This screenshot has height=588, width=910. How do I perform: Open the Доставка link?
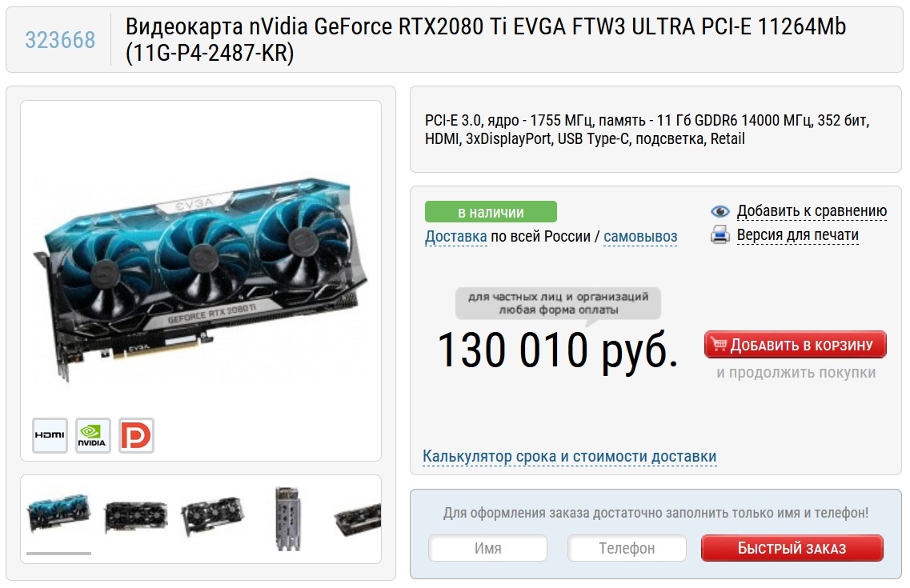(x=455, y=237)
